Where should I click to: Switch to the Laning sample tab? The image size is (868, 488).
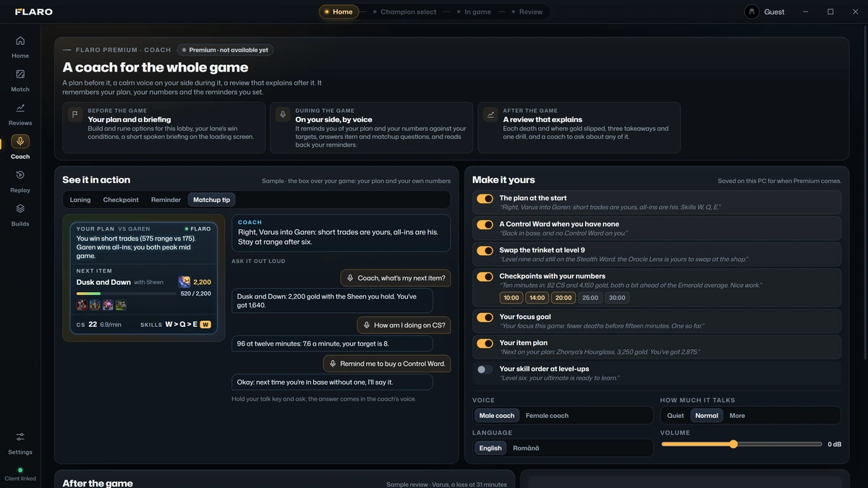click(80, 200)
